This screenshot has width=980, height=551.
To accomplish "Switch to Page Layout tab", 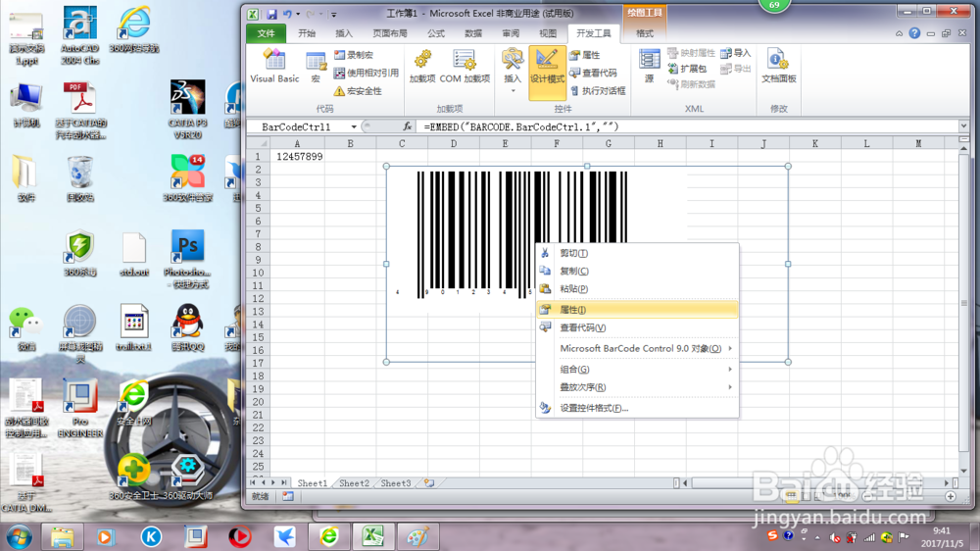I will coord(390,33).
